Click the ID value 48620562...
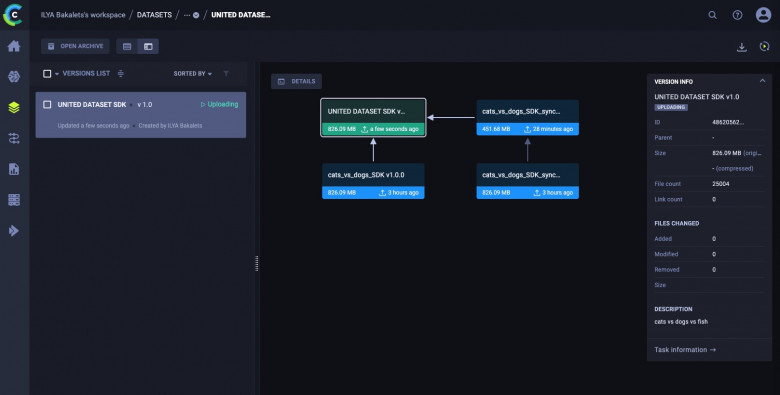 point(728,122)
